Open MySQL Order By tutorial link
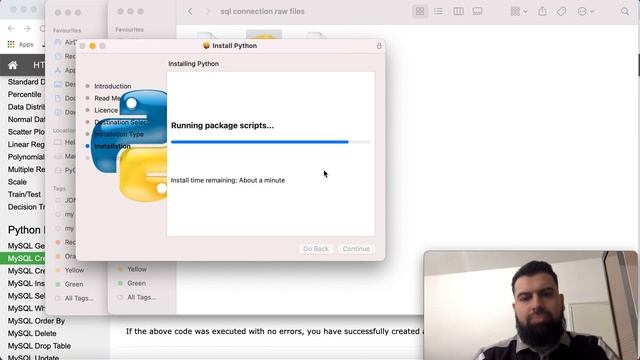The image size is (640, 360). (x=36, y=321)
